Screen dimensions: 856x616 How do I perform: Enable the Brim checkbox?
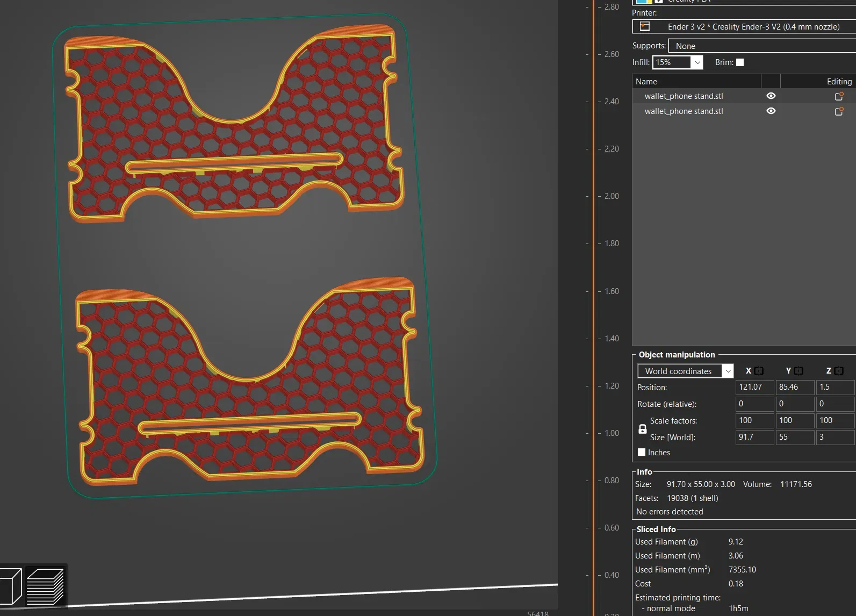[740, 62]
